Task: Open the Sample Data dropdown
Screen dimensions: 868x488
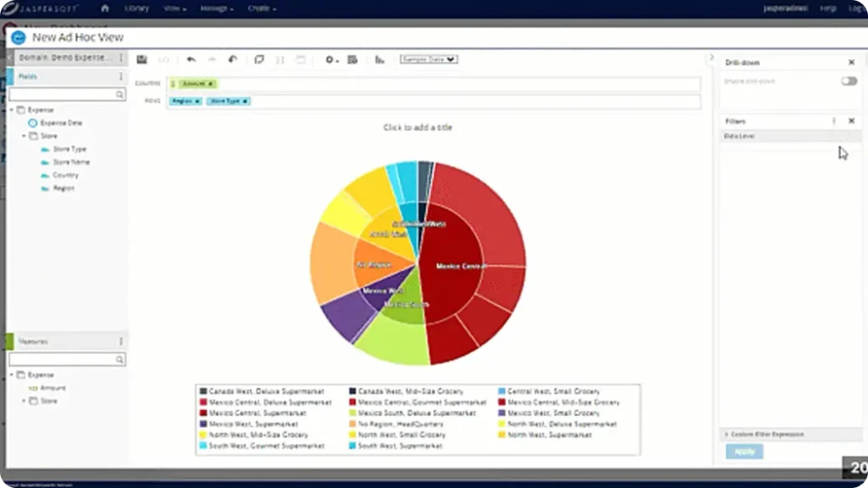Action: pyautogui.click(x=428, y=59)
